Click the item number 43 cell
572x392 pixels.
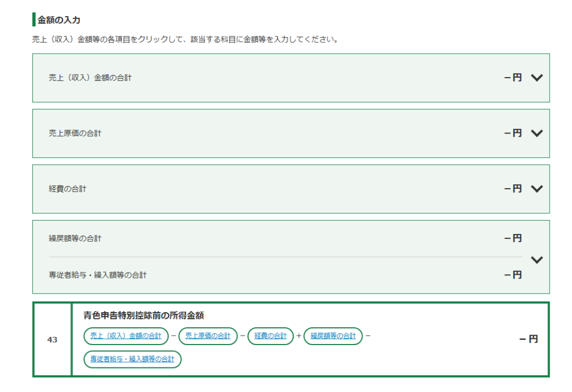click(x=52, y=340)
